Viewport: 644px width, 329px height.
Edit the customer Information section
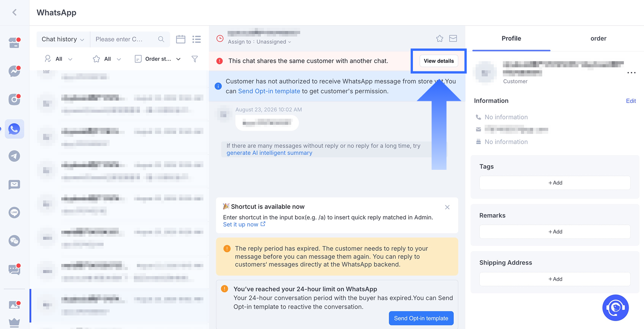(631, 101)
